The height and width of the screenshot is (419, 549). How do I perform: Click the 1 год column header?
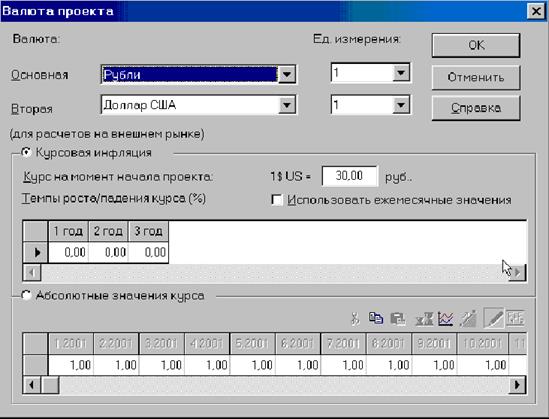[x=69, y=231]
